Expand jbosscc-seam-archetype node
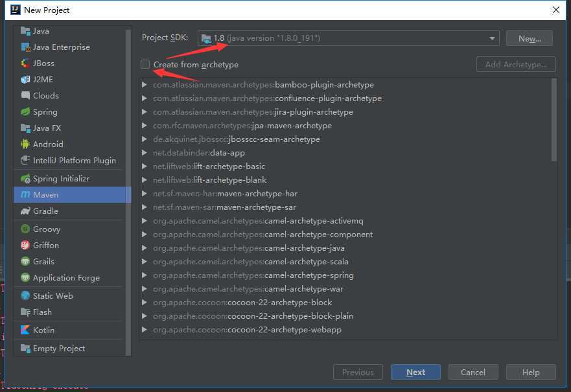Image resolution: width=571 pixels, height=392 pixels. [x=144, y=139]
